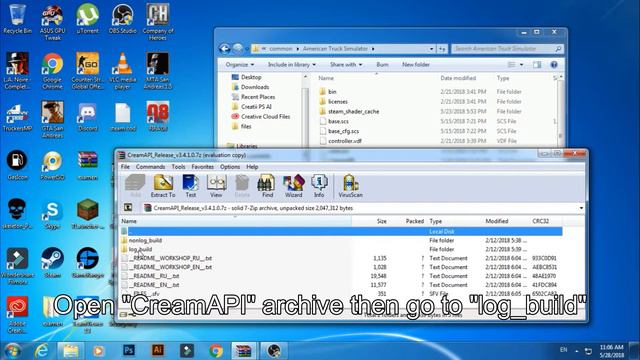Click the Burn button in Explorer
Viewport: 640px width, 360px height.
point(382,64)
